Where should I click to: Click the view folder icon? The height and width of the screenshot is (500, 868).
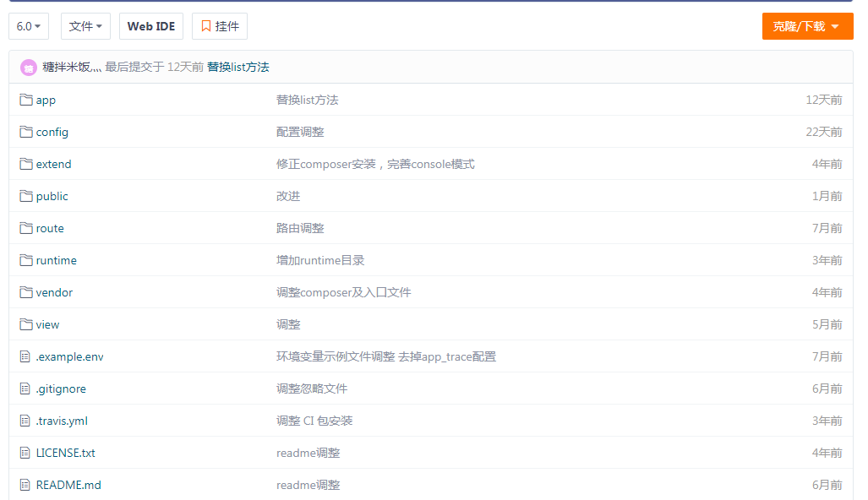26,324
